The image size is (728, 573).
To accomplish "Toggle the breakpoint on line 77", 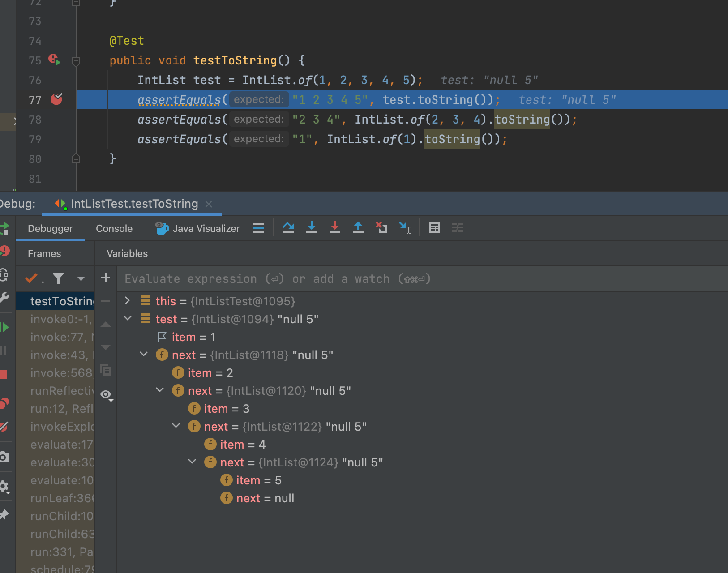I will point(56,99).
